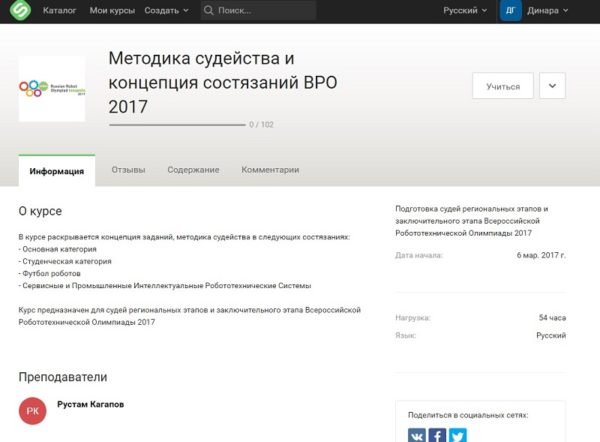Image resolution: width=600 pixels, height=442 pixels.
Task: Open the Динара user menu
Action: (x=548, y=10)
